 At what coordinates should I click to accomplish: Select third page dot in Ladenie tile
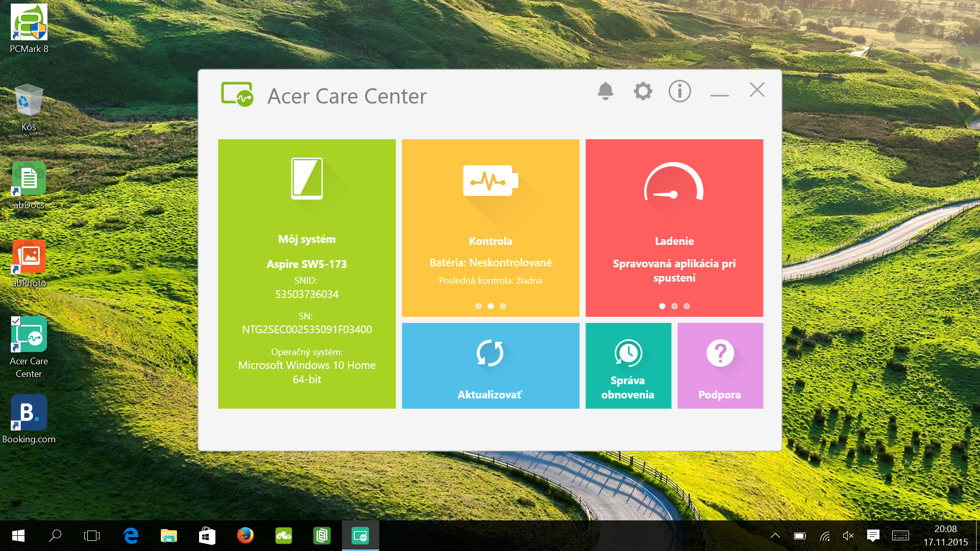(687, 306)
